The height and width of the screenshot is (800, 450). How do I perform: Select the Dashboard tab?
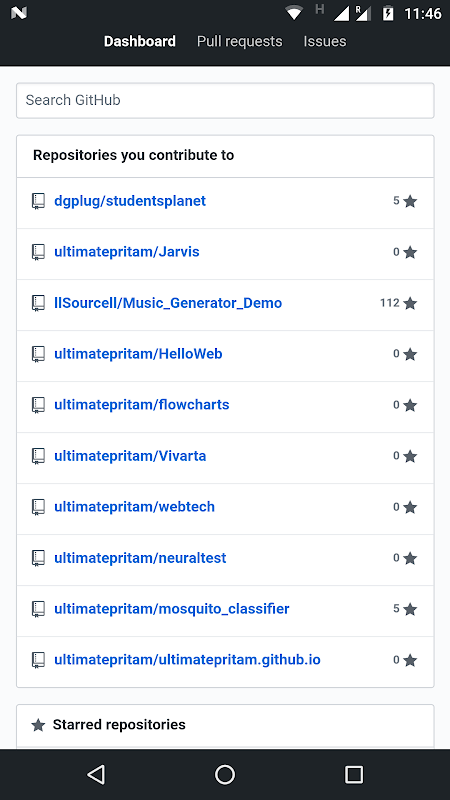[x=140, y=41]
